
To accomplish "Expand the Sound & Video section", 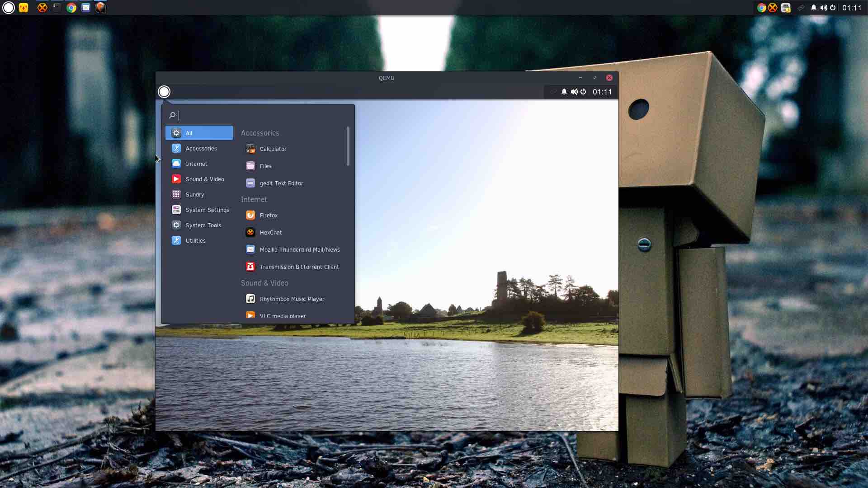I will click(x=204, y=179).
